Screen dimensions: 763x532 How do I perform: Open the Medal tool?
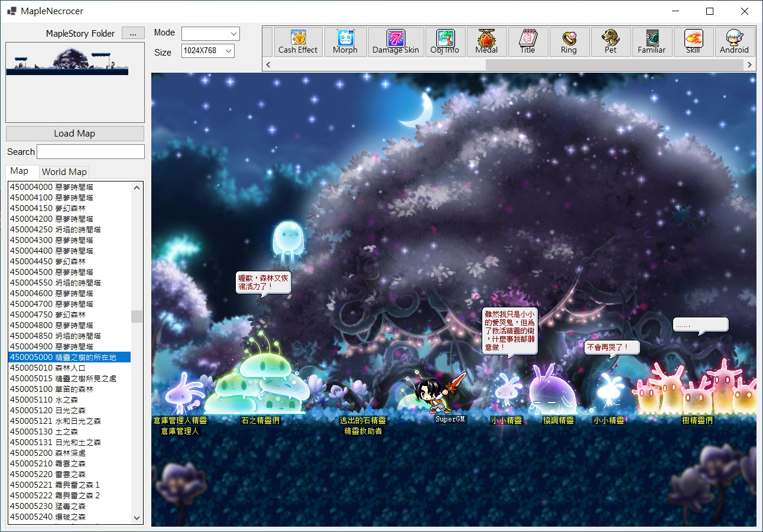click(x=486, y=42)
